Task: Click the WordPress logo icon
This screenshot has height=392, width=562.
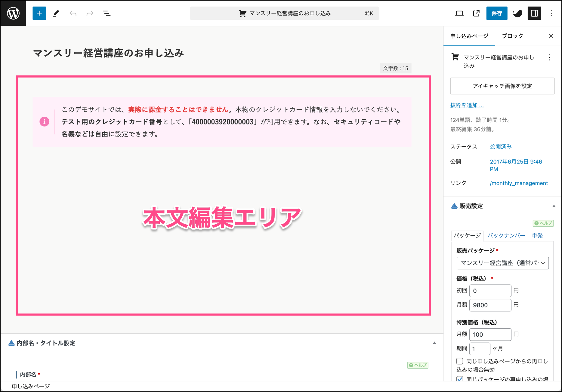Action: coord(13,13)
